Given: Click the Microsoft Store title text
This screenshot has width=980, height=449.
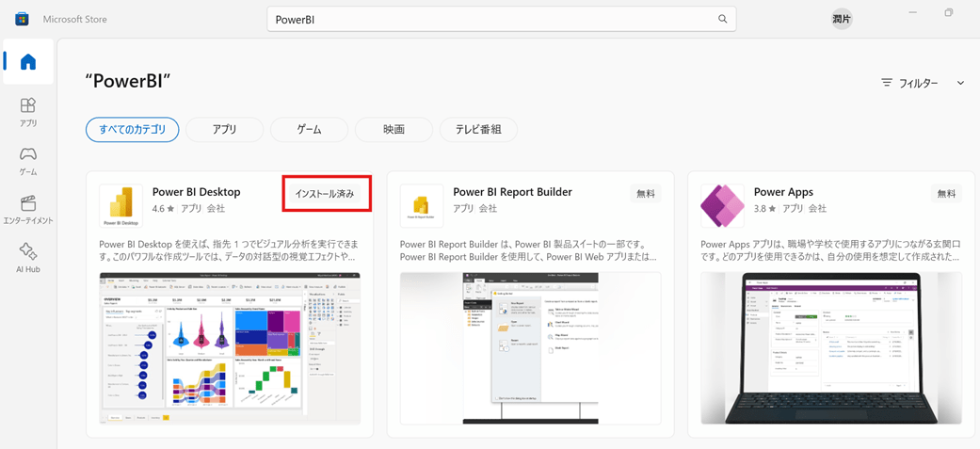Looking at the screenshot, I should click(74, 20).
